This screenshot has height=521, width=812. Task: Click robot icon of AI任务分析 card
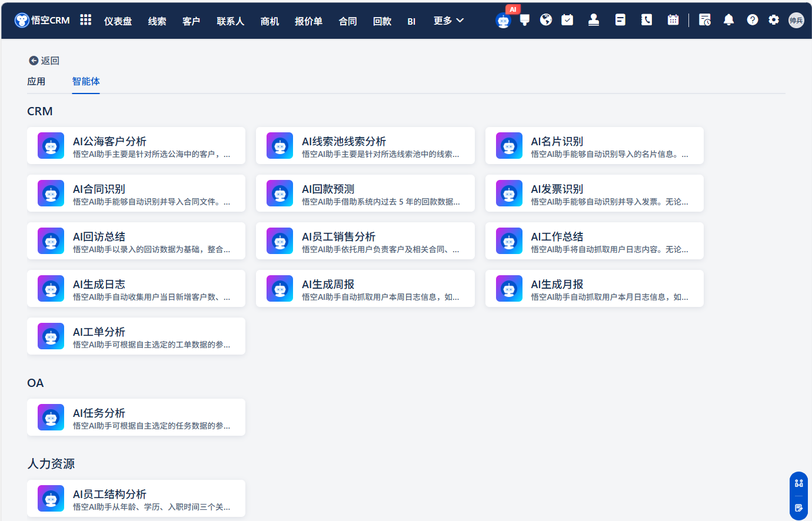pos(51,418)
